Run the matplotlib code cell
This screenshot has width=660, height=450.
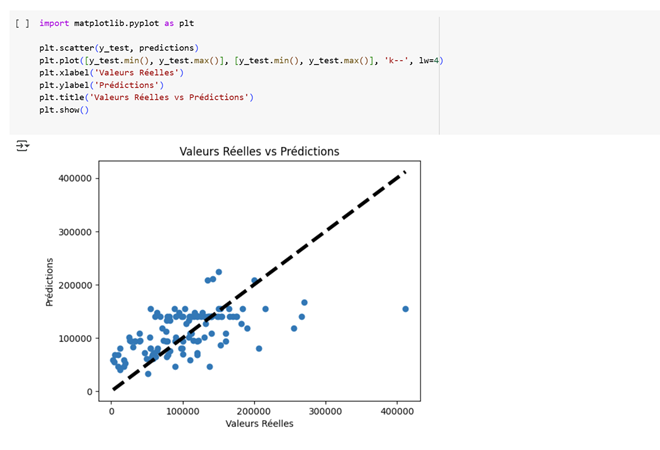[x=22, y=21]
